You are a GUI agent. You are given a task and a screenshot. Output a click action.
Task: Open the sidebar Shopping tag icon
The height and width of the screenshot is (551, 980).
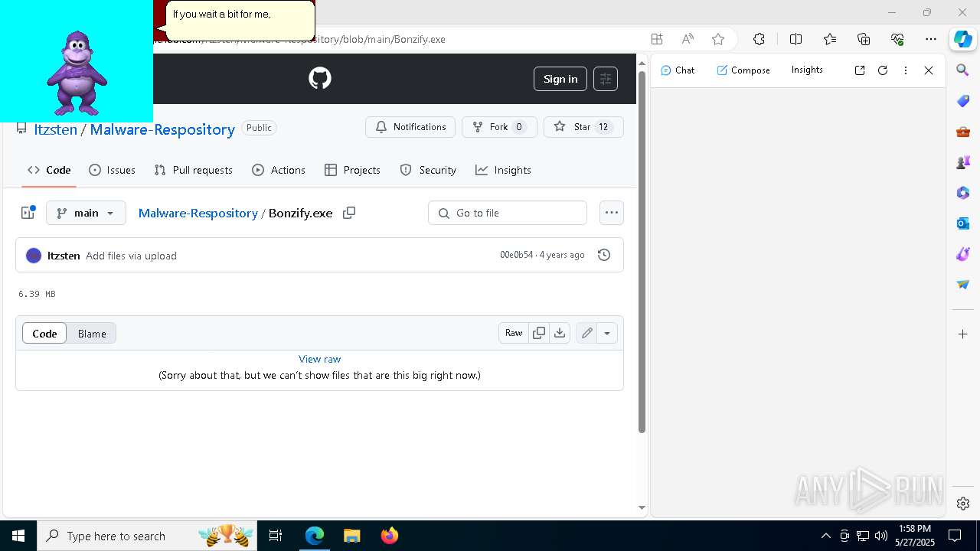963,101
